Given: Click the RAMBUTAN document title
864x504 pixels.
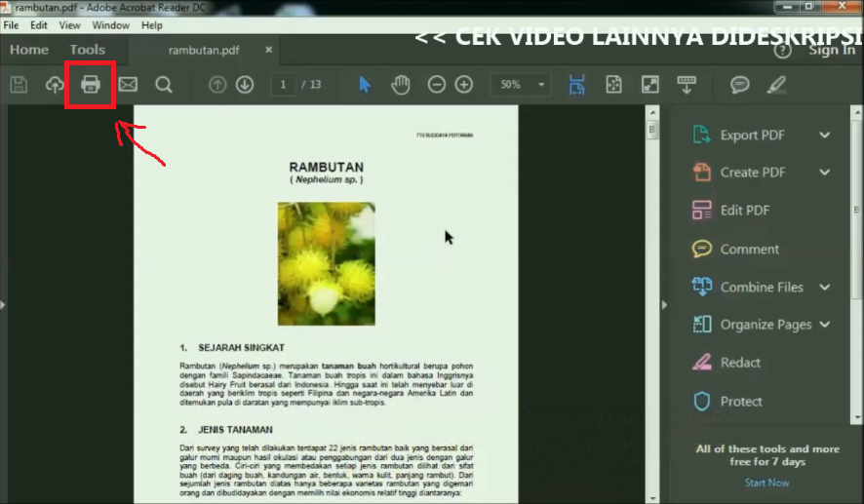Looking at the screenshot, I should (327, 167).
